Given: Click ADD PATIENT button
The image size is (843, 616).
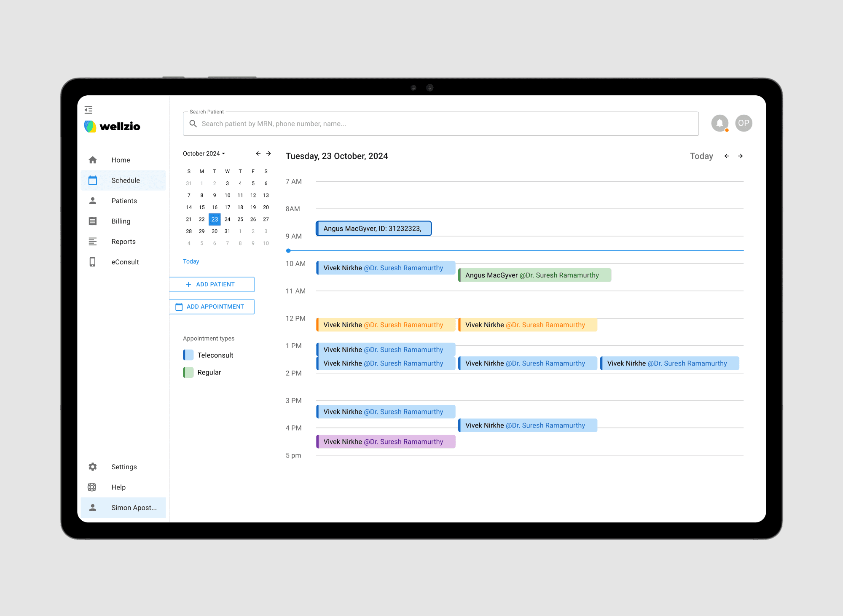Looking at the screenshot, I should 212,284.
